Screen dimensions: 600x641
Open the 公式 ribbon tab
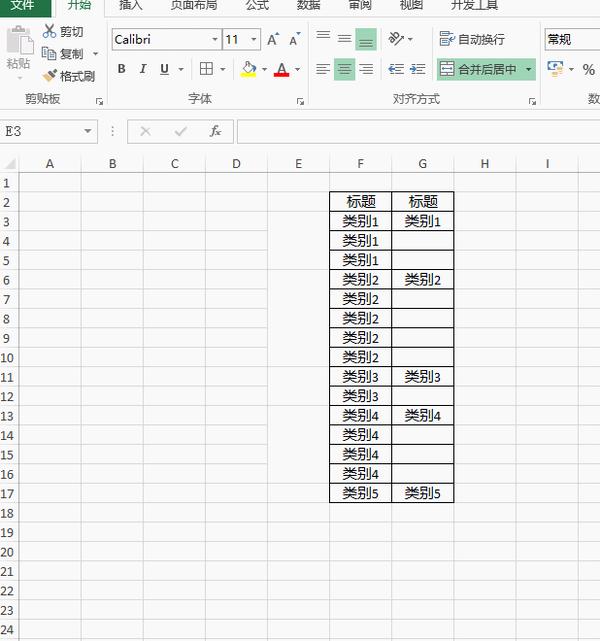pos(257,5)
